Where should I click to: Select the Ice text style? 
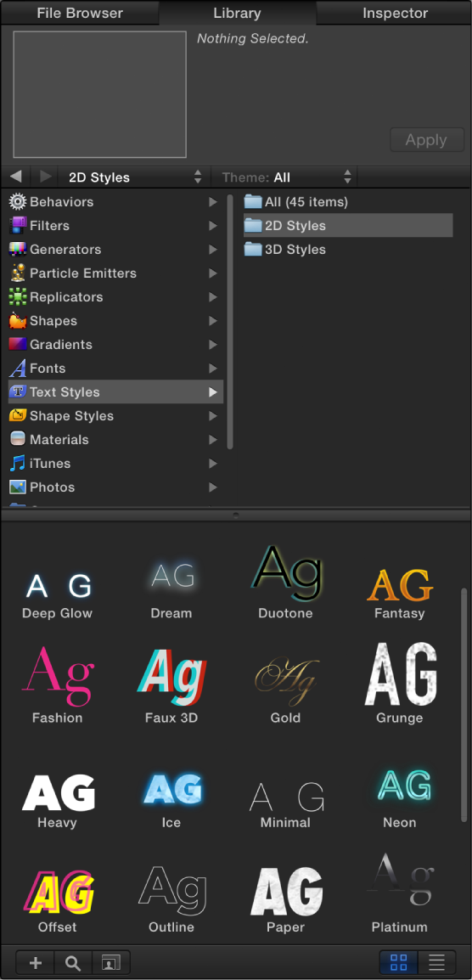coord(171,801)
